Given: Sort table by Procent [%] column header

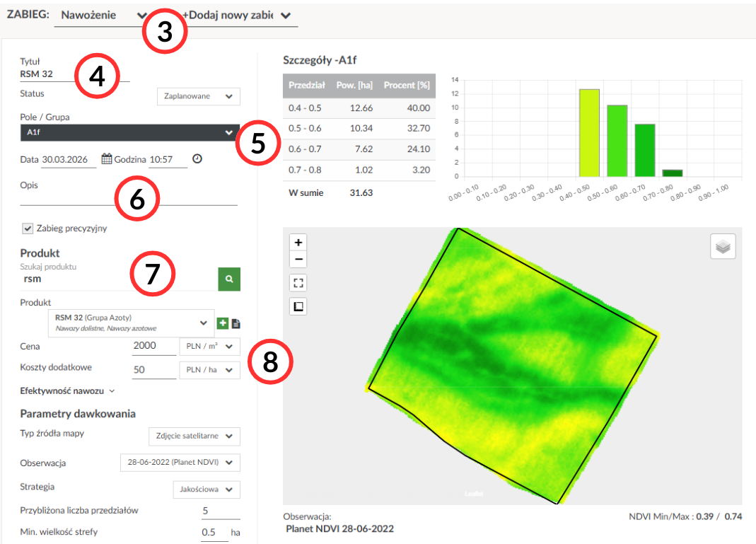Looking at the screenshot, I should point(406,86).
